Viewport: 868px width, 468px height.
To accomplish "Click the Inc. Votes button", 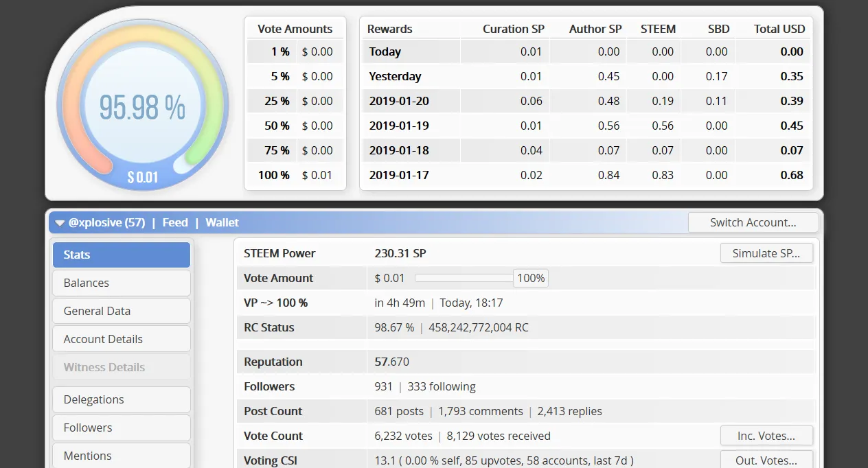I will [x=766, y=436].
